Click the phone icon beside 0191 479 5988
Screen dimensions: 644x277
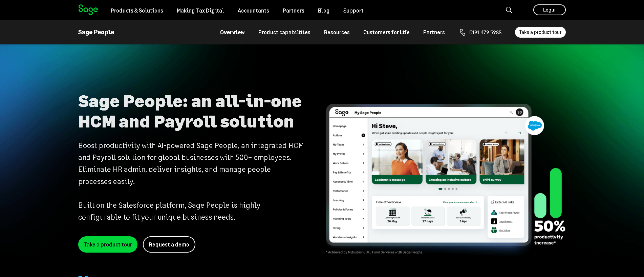(463, 32)
